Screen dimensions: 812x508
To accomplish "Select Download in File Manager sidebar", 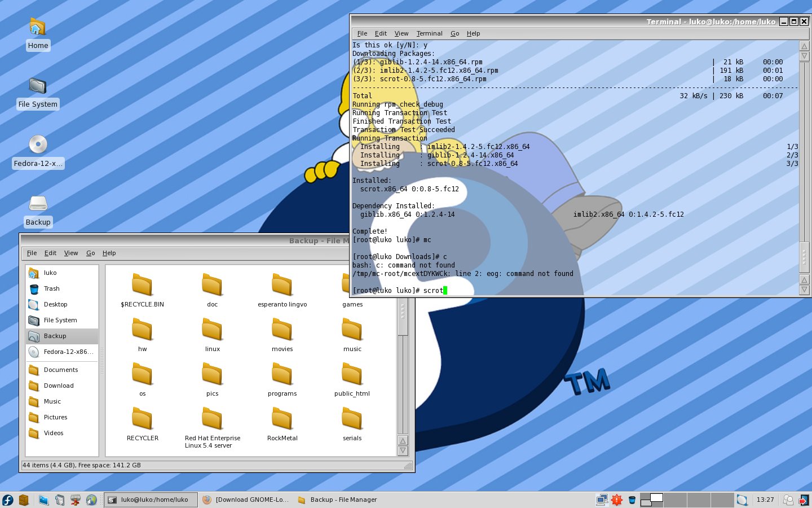I will point(62,386).
